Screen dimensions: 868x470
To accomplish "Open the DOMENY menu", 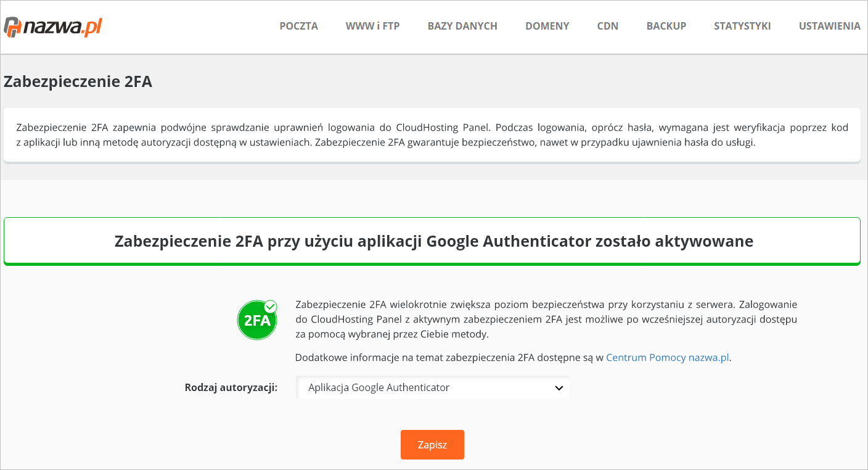I will pos(547,26).
